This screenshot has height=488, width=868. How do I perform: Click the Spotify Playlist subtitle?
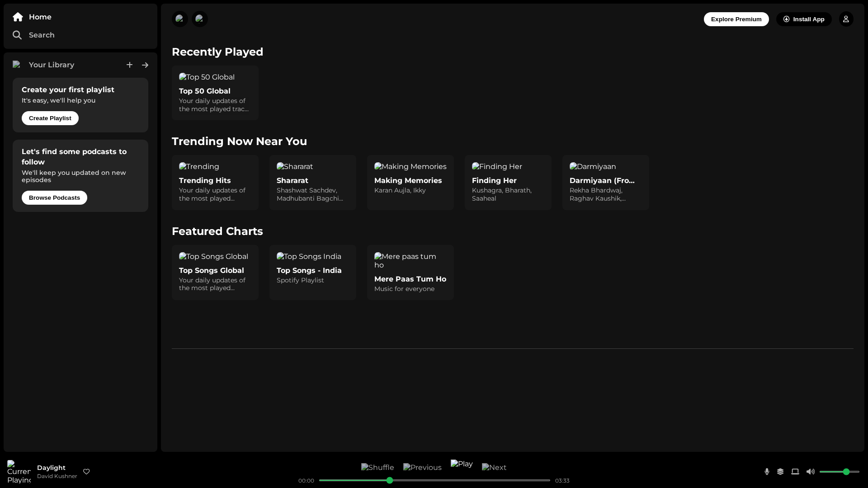click(300, 280)
